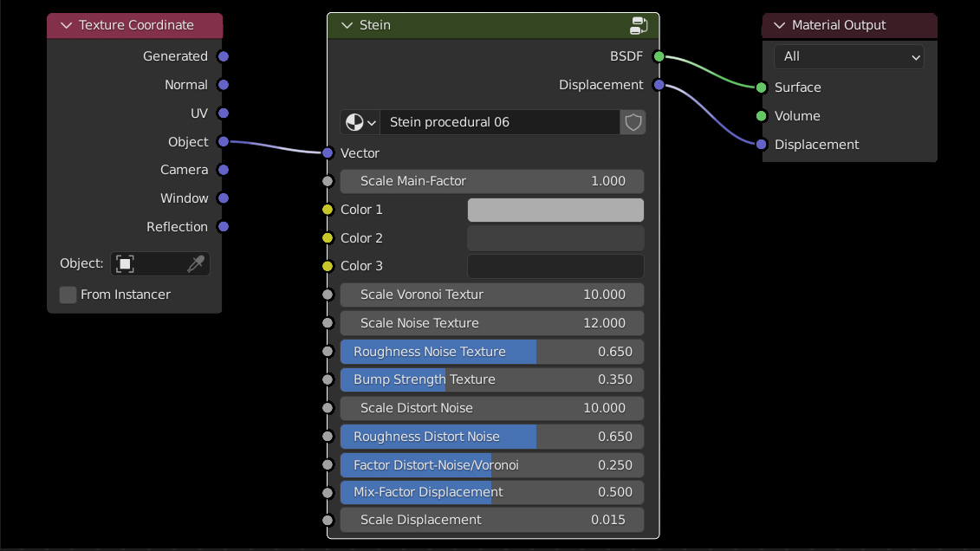Click the Scale Displacement value field
980x551 pixels.
point(491,520)
